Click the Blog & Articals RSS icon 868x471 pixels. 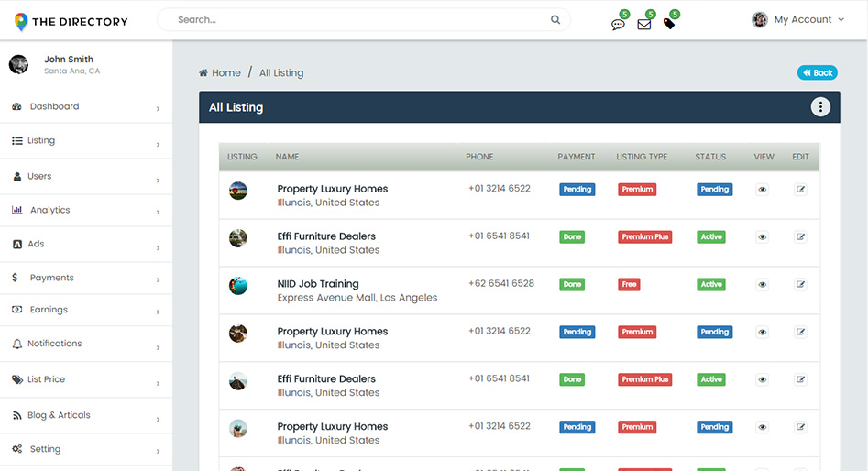(x=17, y=415)
